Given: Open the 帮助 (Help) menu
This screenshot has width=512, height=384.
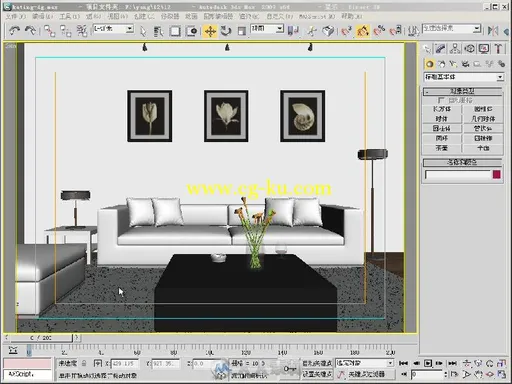Looking at the screenshot, I should 352,16.
